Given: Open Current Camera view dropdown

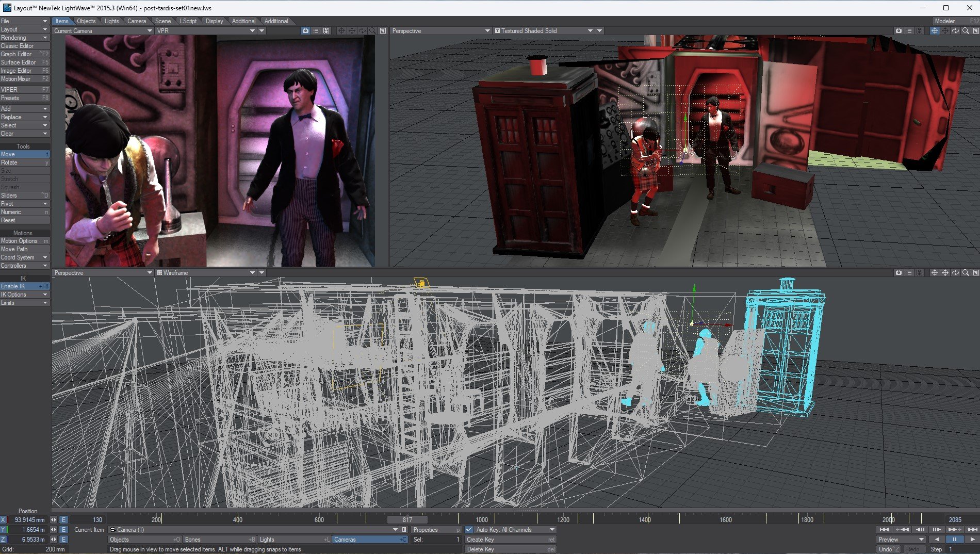Looking at the screenshot, I should (x=103, y=31).
